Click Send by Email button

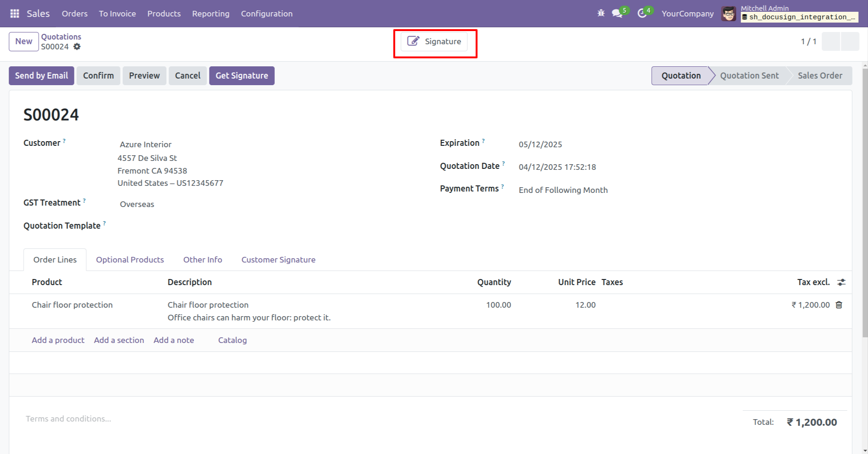pos(41,76)
